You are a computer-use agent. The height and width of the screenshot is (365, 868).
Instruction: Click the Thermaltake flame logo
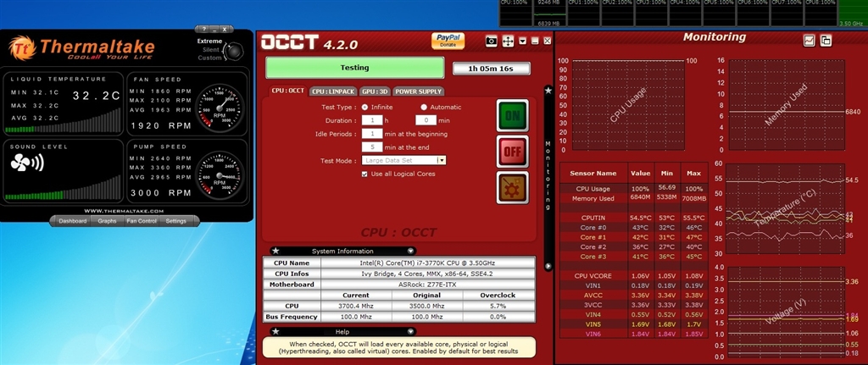[22, 47]
